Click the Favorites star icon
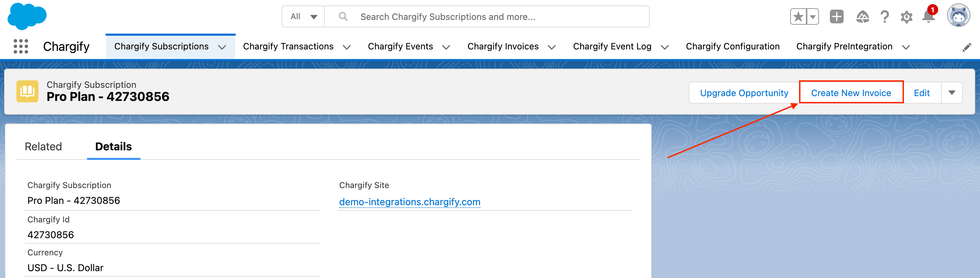Image resolution: width=980 pixels, height=278 pixels. [x=798, y=17]
